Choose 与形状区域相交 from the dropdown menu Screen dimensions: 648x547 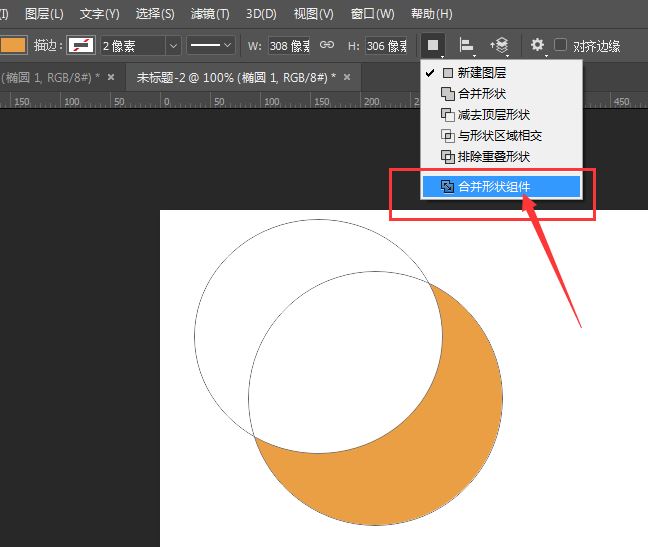click(501, 136)
